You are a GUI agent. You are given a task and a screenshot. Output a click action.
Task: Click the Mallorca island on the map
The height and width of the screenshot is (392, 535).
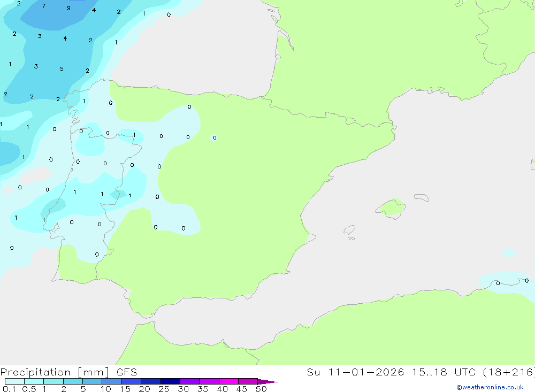coord(391,209)
